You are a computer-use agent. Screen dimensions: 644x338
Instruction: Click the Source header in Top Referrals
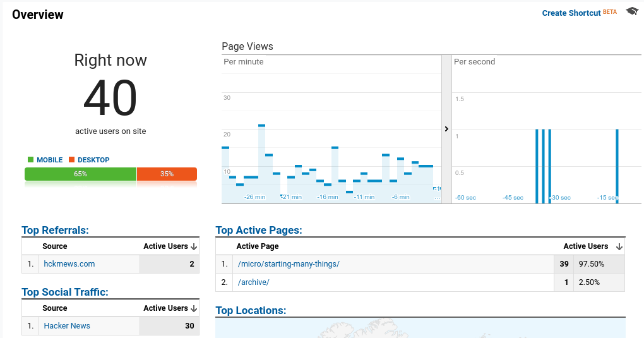coord(55,246)
